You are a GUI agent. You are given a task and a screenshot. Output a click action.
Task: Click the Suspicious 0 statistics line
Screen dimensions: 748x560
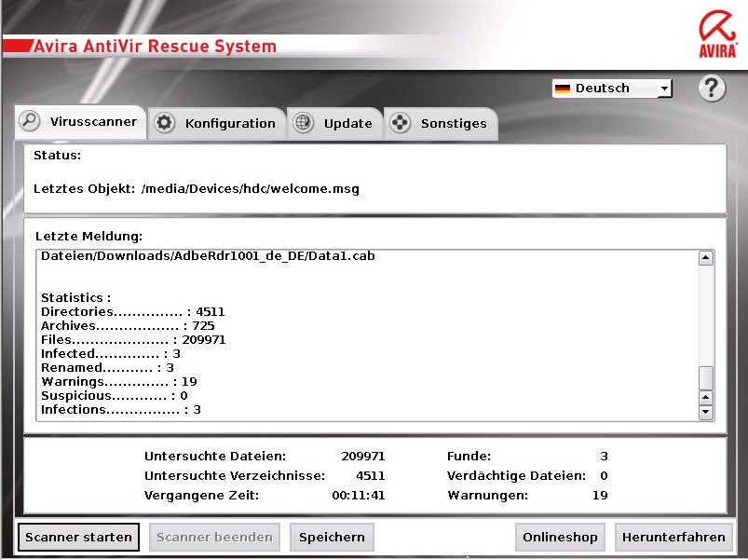[114, 395]
